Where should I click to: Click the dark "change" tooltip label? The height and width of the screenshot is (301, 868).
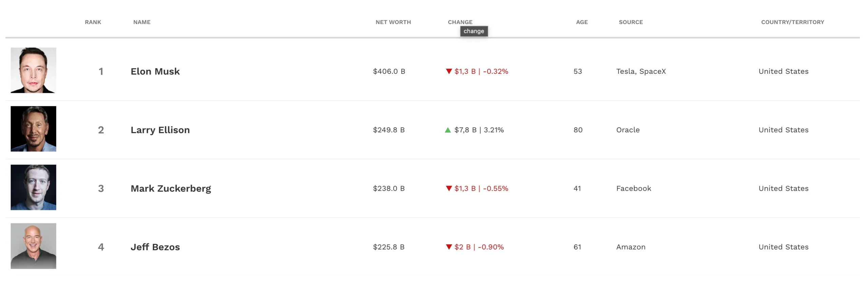(x=474, y=31)
